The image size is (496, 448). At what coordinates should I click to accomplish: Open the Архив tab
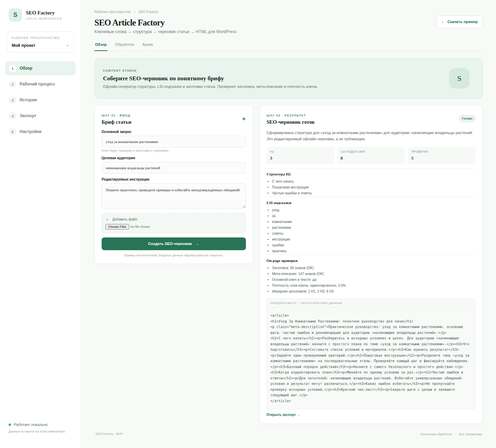[x=147, y=45]
